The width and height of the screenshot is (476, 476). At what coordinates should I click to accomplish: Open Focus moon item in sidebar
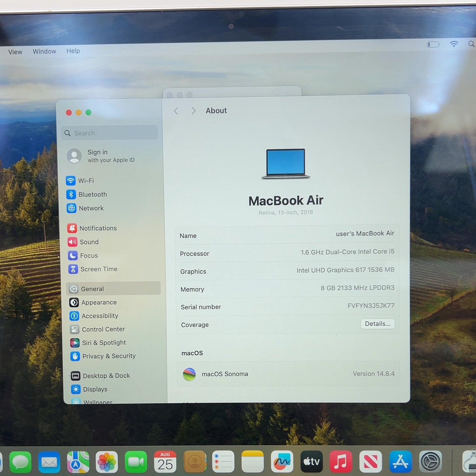[83, 255]
